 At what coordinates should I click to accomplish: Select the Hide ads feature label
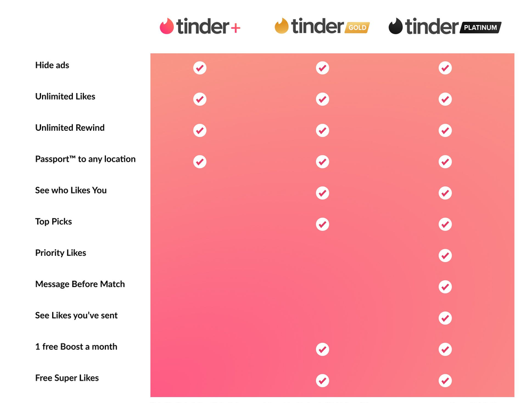pyautogui.click(x=52, y=65)
